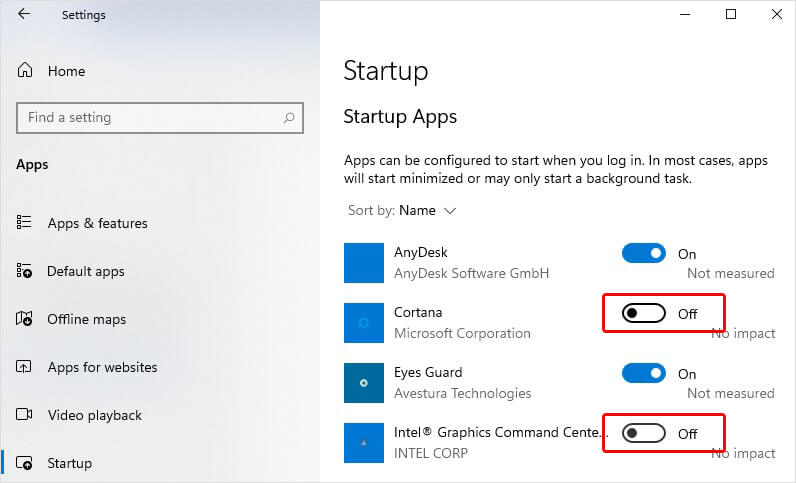Click the Startup page heading
Image resolution: width=796 pixels, height=483 pixels.
click(386, 71)
